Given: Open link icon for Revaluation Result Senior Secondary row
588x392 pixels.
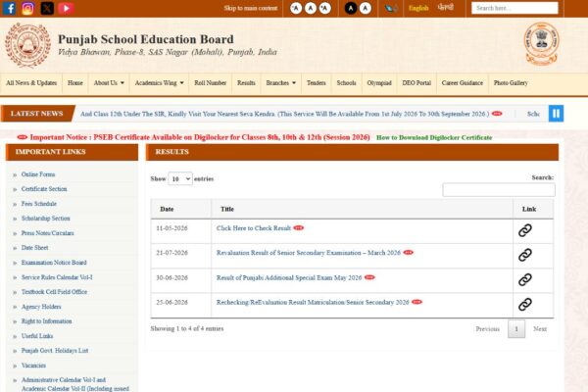Looking at the screenshot, I should pyautogui.click(x=525, y=255).
